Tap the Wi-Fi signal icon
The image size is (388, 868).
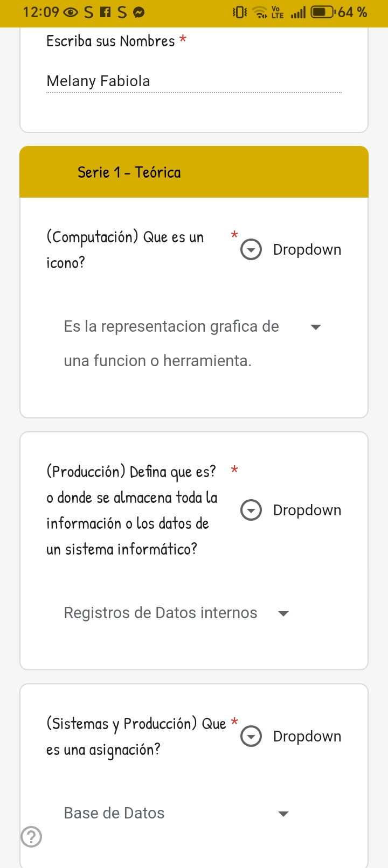click(x=261, y=12)
